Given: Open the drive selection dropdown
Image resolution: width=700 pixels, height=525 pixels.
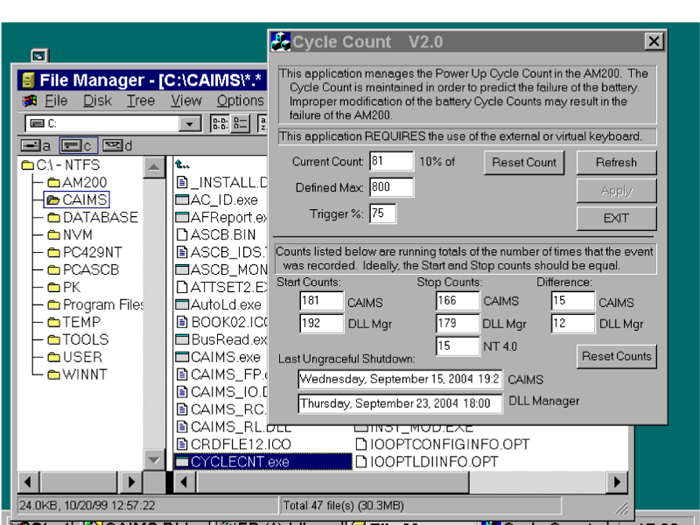Looking at the screenshot, I should pos(189,123).
